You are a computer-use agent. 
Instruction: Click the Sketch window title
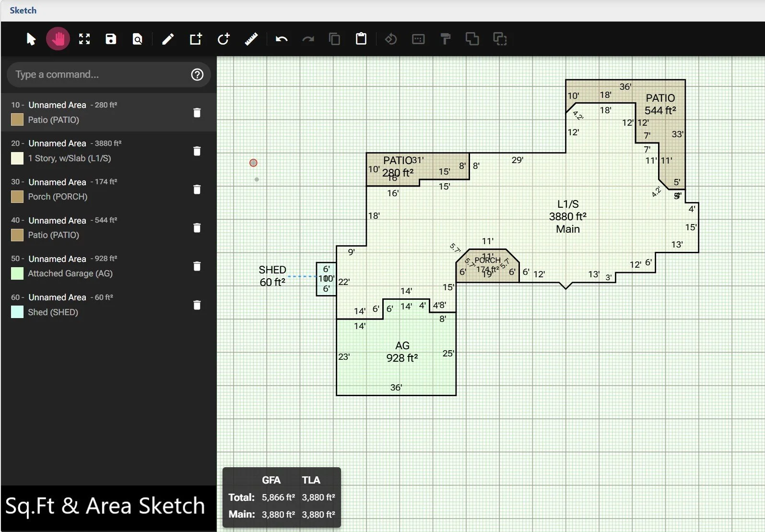pos(23,10)
